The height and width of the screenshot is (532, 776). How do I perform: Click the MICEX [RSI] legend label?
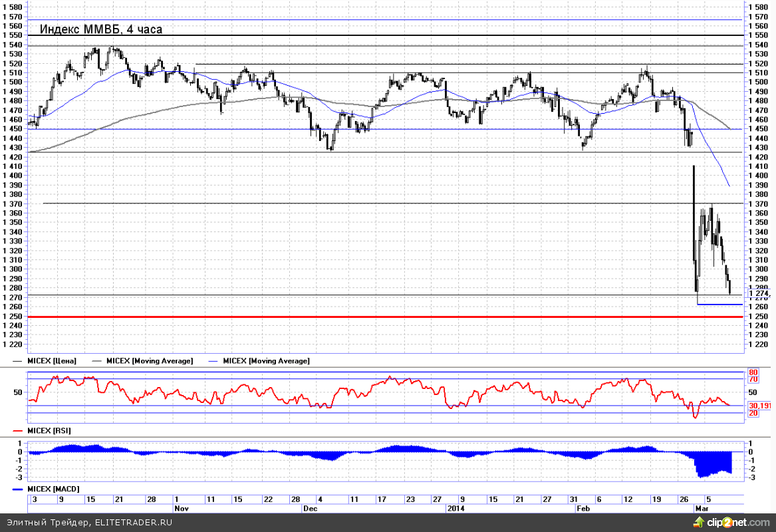click(x=49, y=431)
